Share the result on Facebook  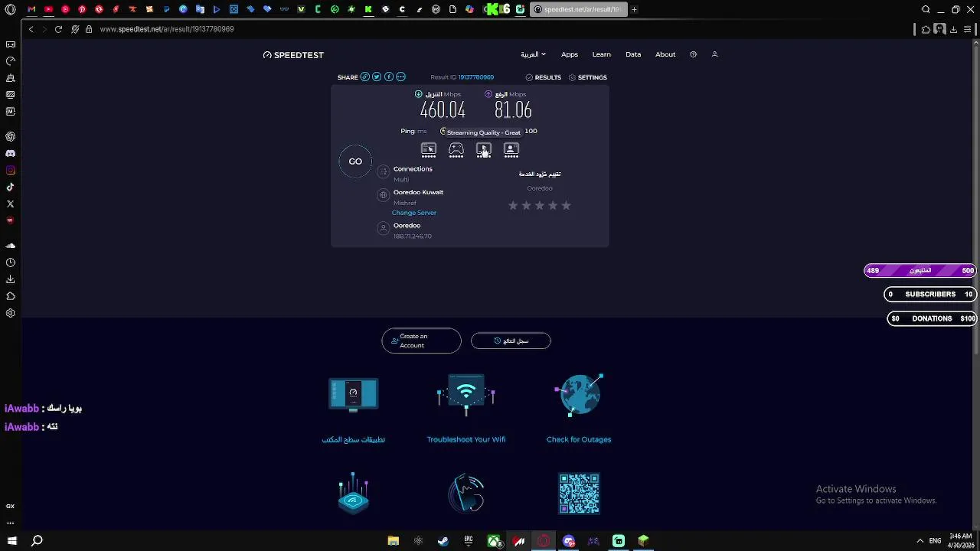coord(389,77)
